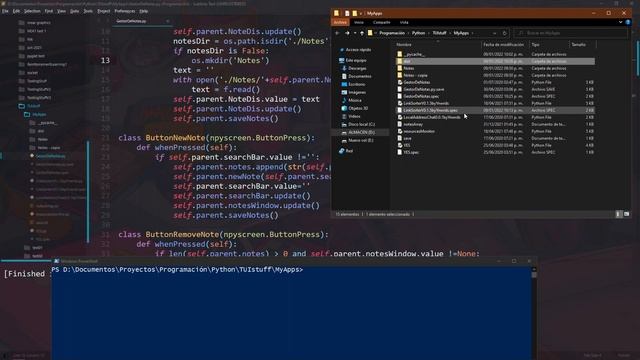Open the address bar history dropdown
The width and height of the screenshot is (640, 360).
point(495,33)
